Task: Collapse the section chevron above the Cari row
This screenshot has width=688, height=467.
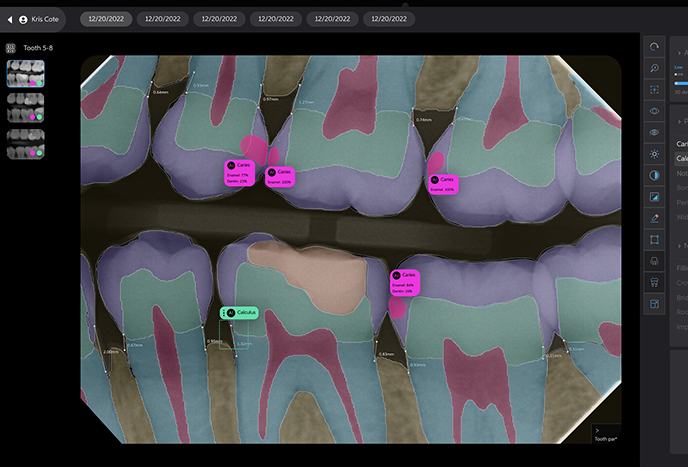Action: pos(680,122)
